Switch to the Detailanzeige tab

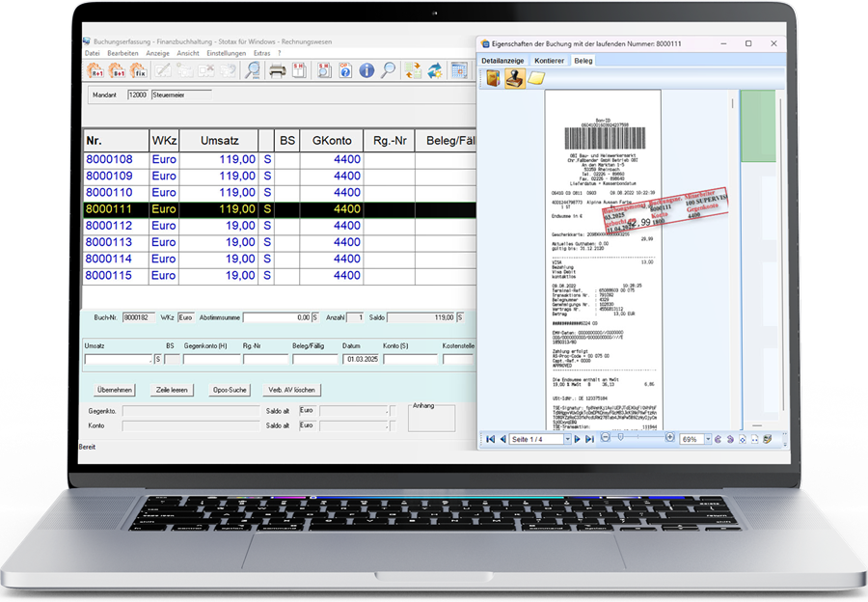pyautogui.click(x=502, y=61)
